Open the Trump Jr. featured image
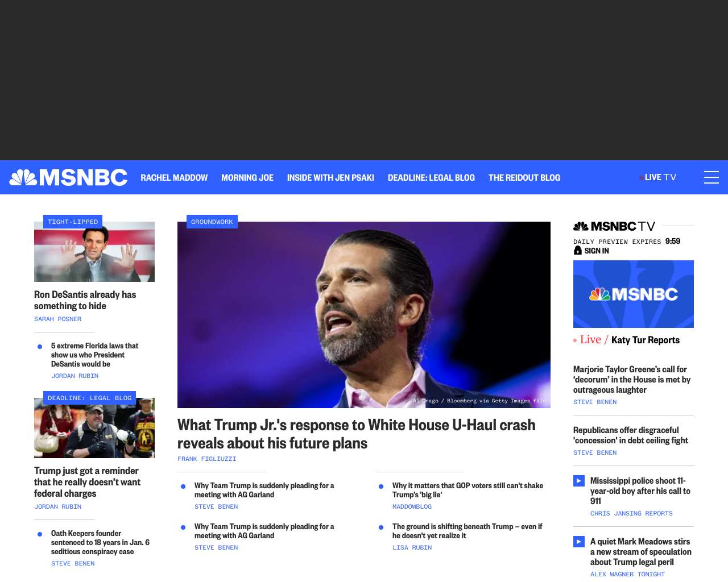This screenshot has width=728, height=582. tap(364, 315)
